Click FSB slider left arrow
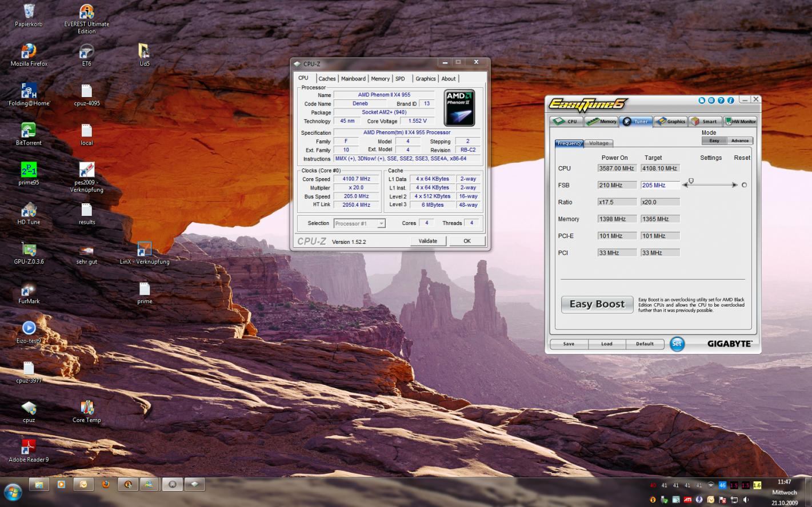The image size is (812, 507). [685, 185]
